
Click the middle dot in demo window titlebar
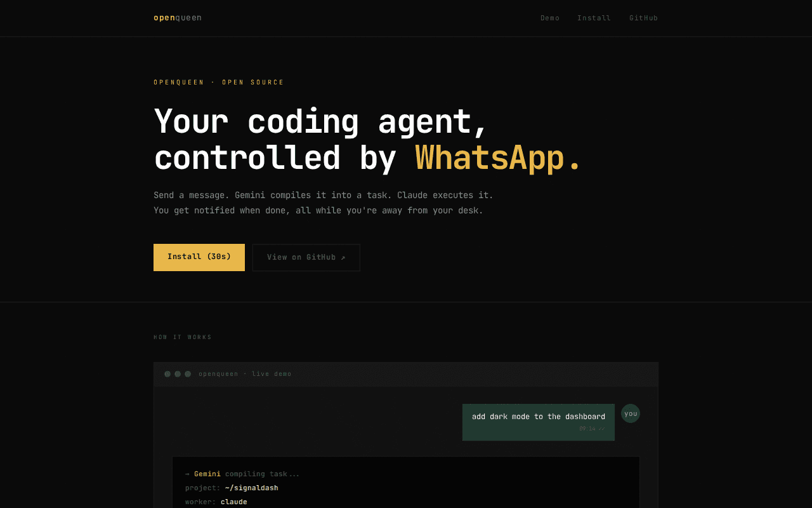(178, 374)
